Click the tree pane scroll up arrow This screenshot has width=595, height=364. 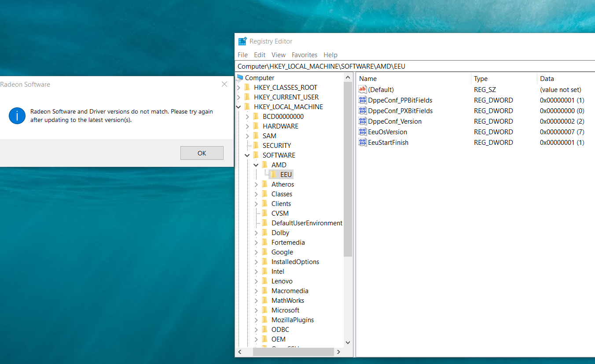(348, 77)
